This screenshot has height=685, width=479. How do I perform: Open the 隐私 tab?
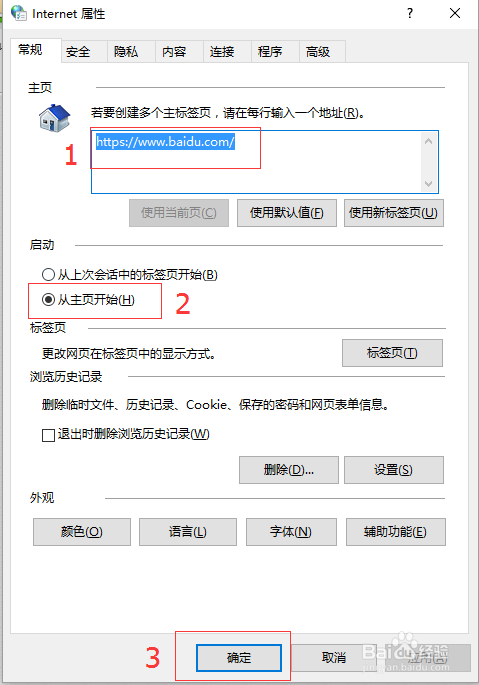pos(126,52)
